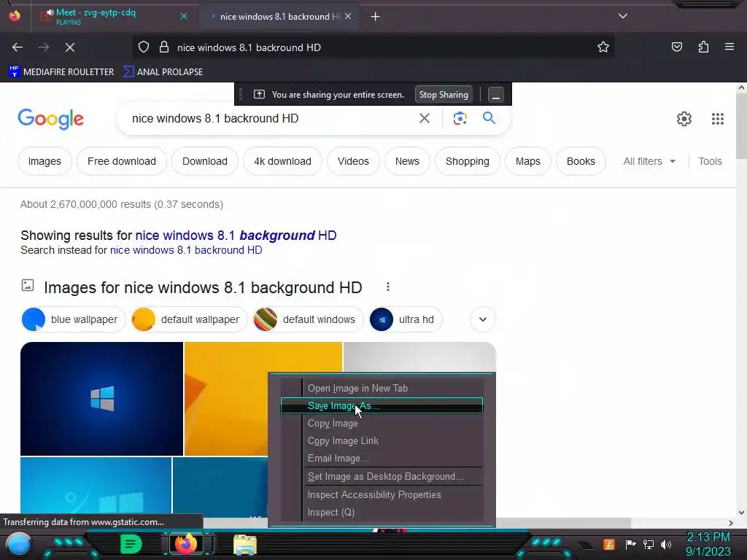Image resolution: width=747 pixels, height=560 pixels.
Task: Click the horizontal scrollbar at page bottom
Action: point(417,523)
